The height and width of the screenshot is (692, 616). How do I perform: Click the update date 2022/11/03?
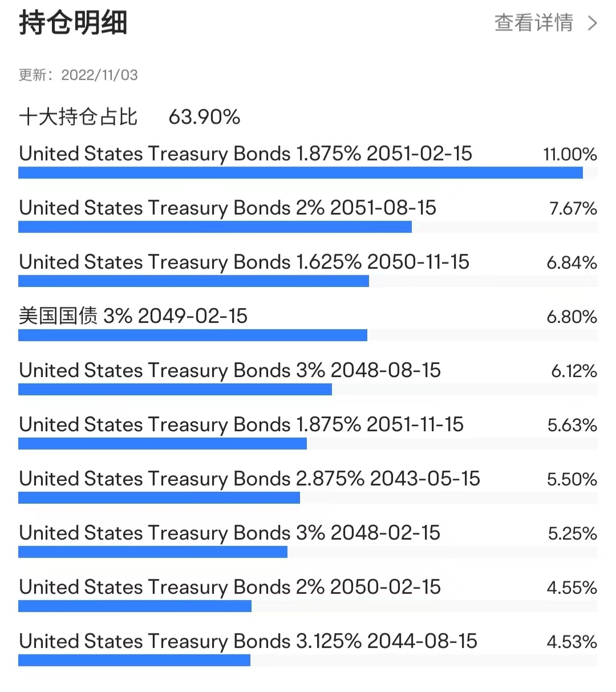click(x=100, y=75)
